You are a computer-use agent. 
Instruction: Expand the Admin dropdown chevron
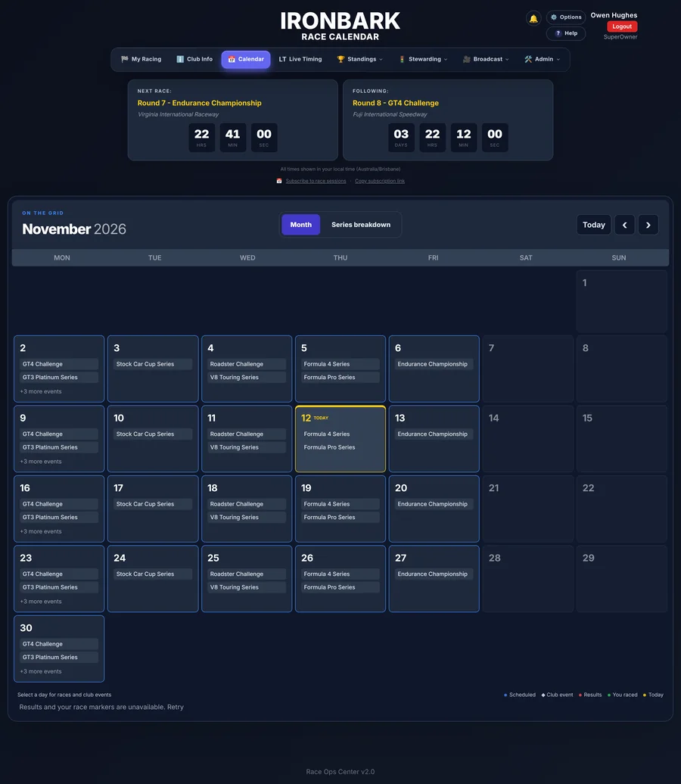click(558, 60)
